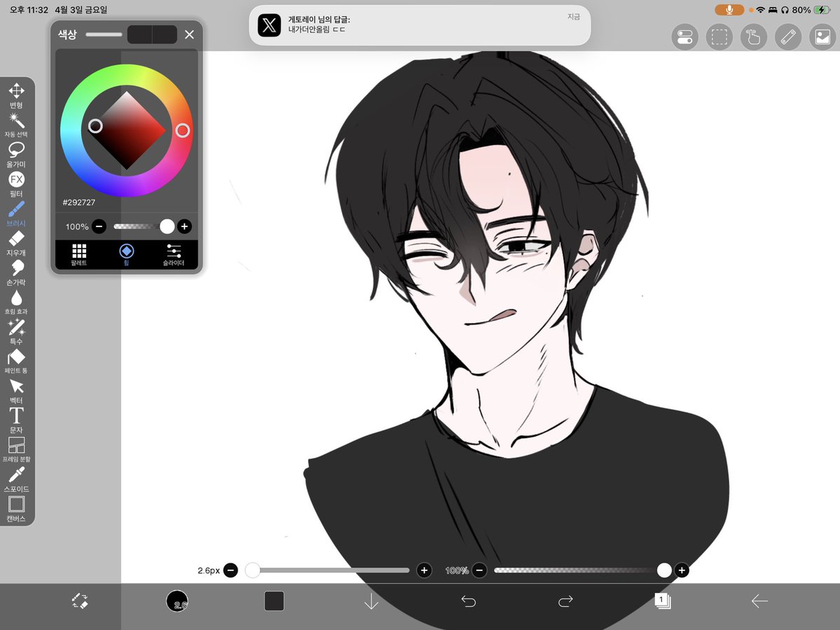Select the Paint Bucket (페인트 통) tool

16,361
